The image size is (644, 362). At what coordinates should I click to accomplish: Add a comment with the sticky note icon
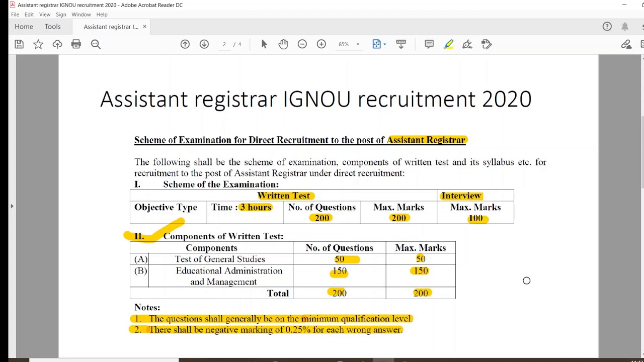pos(429,44)
